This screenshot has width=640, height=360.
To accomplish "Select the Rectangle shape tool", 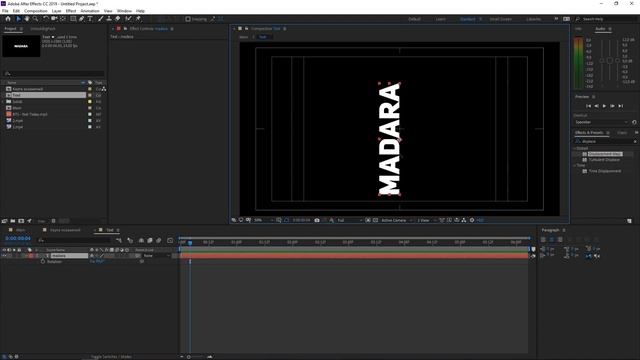I will coord(73,19).
